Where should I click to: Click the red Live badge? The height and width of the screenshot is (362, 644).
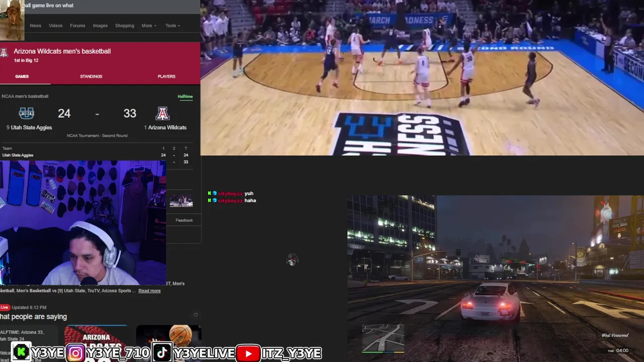(5, 307)
